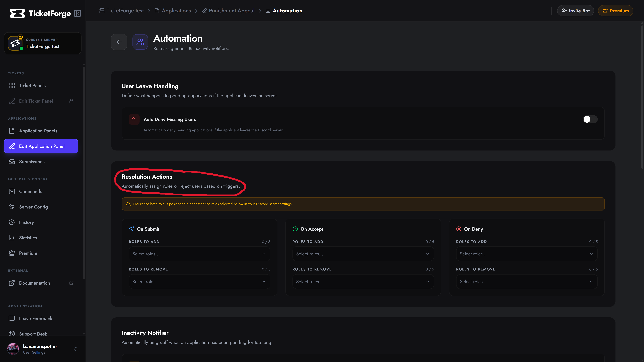Click the History clock icon

coord(12,222)
